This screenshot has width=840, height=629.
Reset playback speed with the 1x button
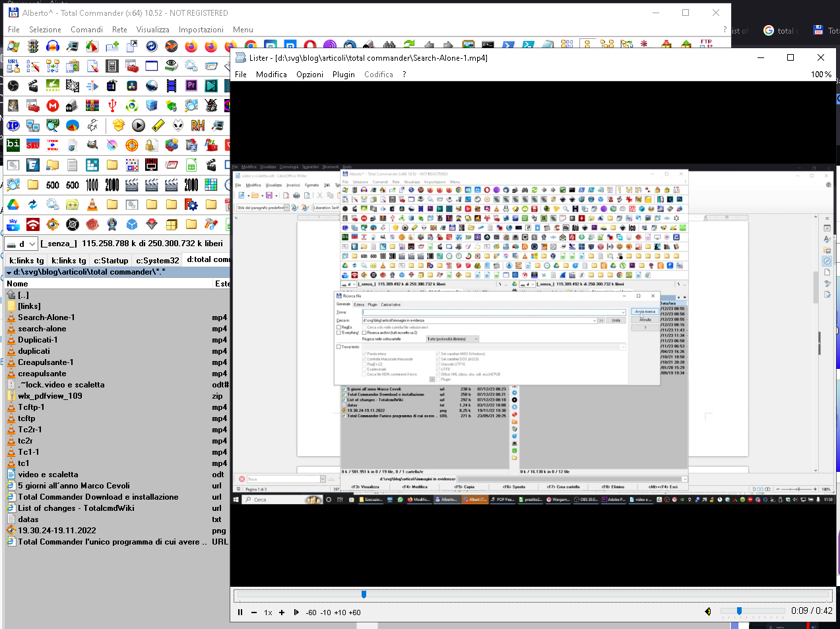coord(268,612)
